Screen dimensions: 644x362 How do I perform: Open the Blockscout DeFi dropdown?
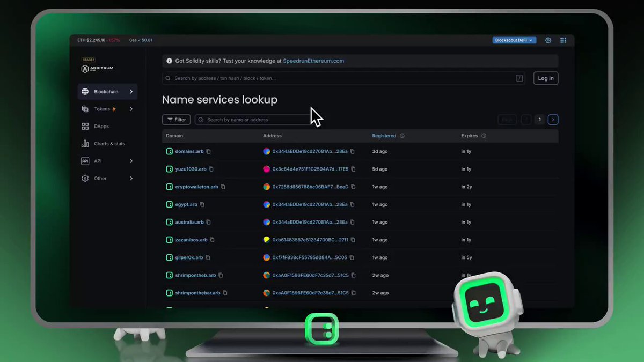click(514, 40)
